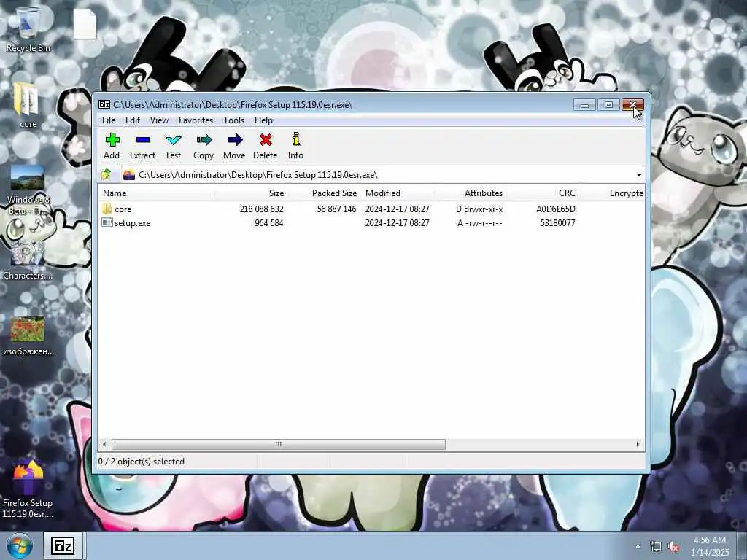747x560 pixels.
Task: Click attributes D drwxr-xr-x
Action: tap(479, 209)
